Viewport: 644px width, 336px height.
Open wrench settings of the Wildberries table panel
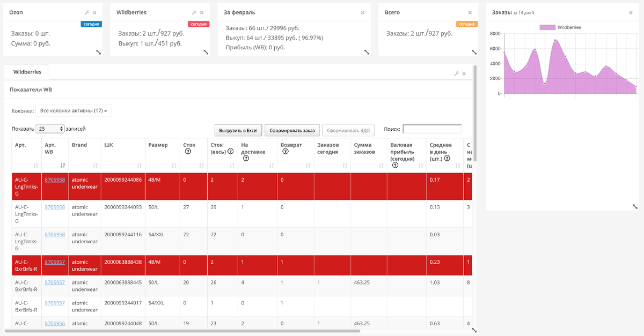click(457, 73)
